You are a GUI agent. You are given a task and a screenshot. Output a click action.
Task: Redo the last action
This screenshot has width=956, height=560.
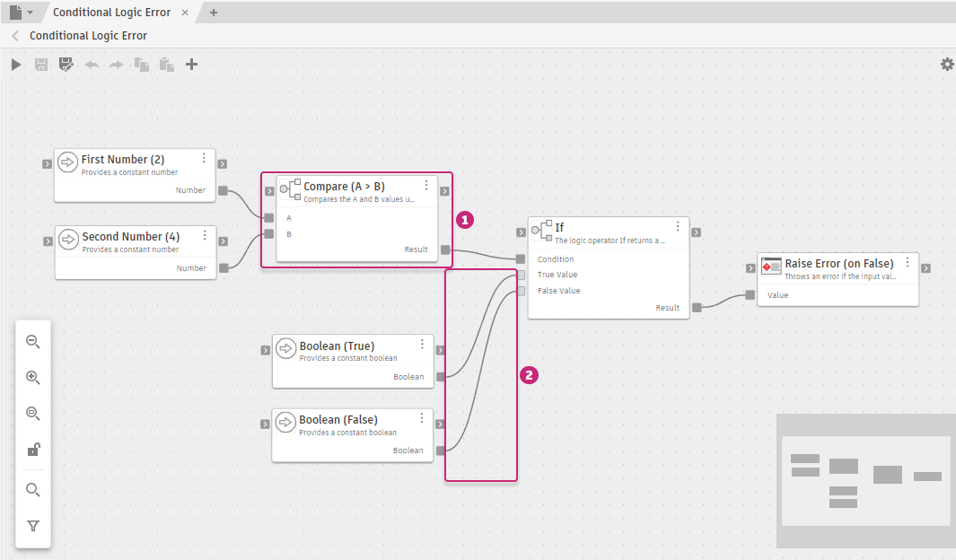coord(117,65)
